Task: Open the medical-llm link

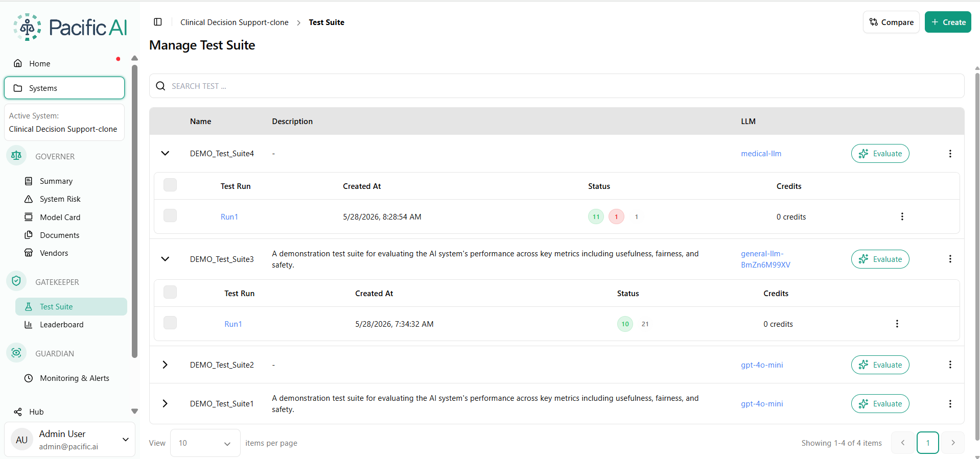Action: coord(761,154)
